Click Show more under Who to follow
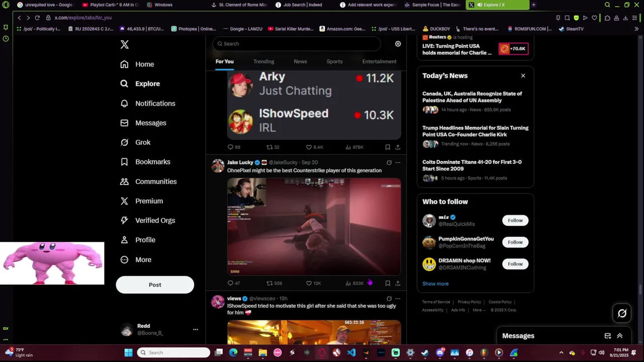644x362 pixels. [x=435, y=284]
